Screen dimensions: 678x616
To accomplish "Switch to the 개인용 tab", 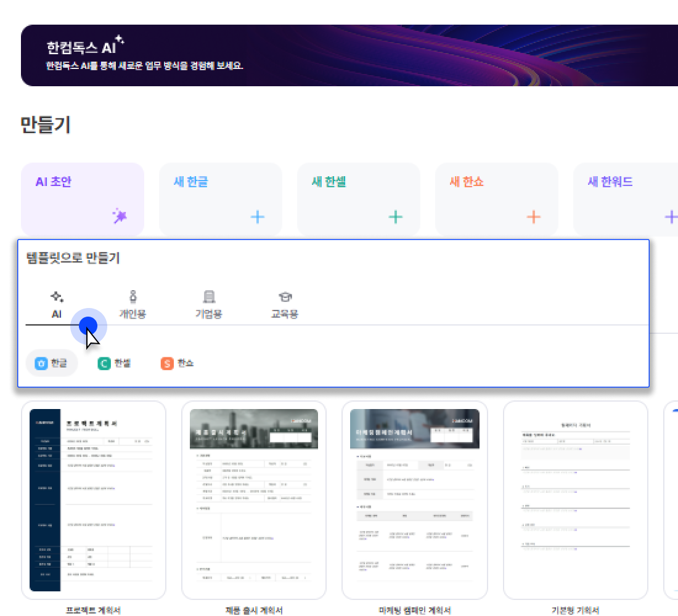I will 133,305.
